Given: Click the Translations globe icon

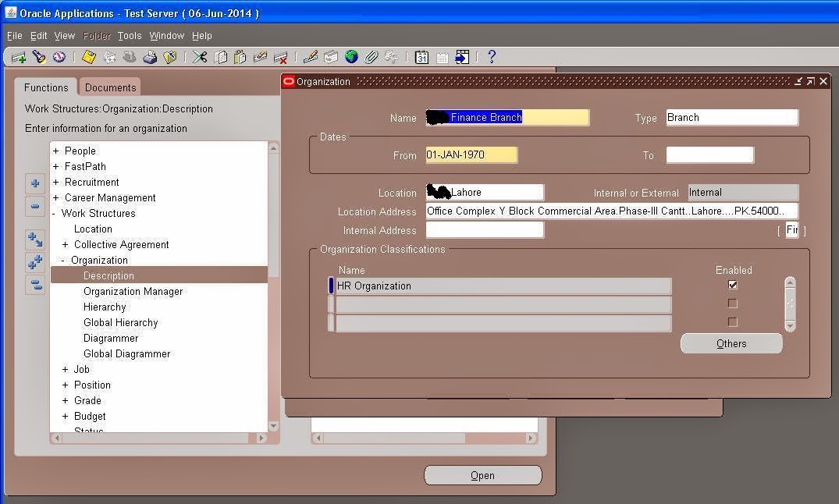Looking at the screenshot, I should pos(351,57).
